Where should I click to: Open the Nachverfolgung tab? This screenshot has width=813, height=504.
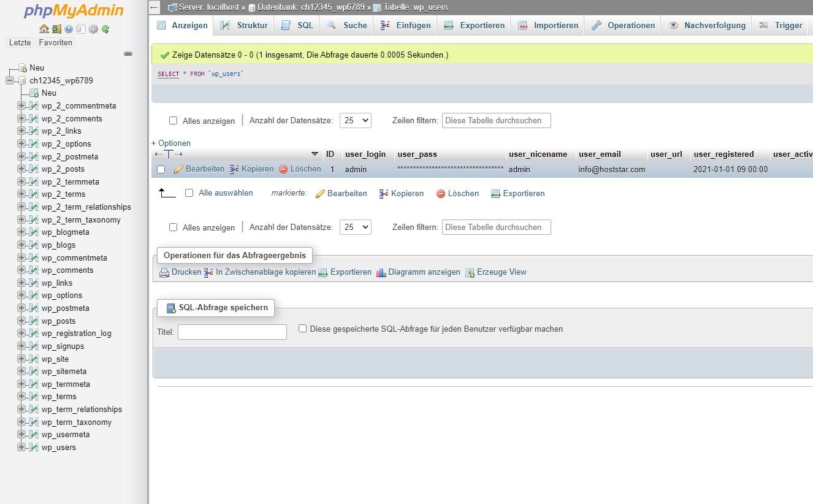706,25
